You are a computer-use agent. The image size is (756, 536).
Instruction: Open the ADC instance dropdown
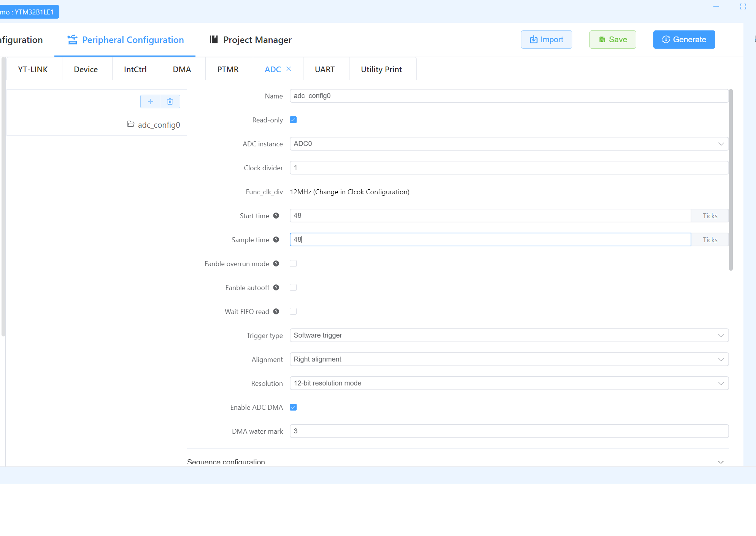click(509, 144)
